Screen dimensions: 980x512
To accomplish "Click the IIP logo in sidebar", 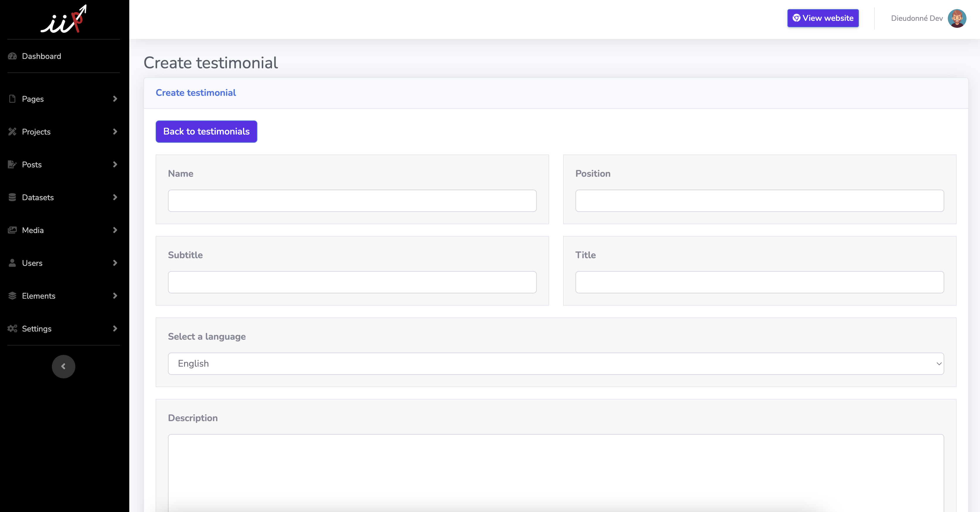I will 64,19.
